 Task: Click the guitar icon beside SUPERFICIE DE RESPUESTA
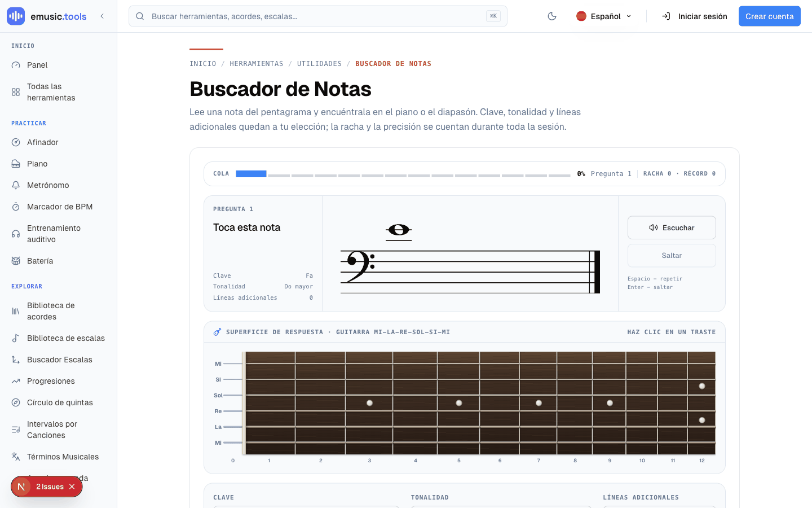217,332
